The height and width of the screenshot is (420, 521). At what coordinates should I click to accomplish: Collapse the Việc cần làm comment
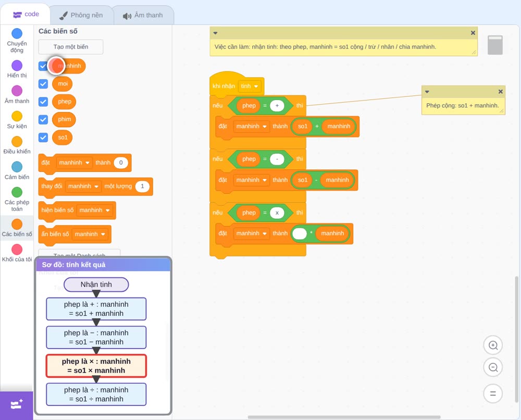point(215,33)
